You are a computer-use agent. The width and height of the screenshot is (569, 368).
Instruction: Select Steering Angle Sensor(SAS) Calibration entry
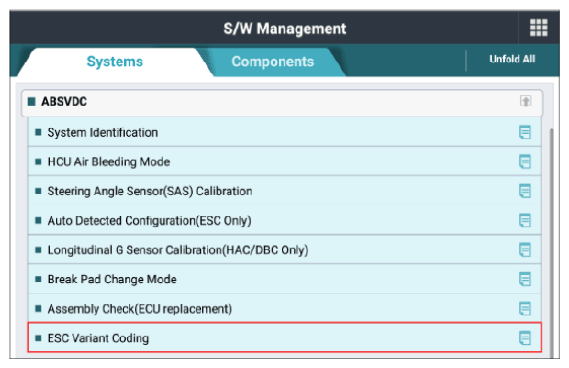point(284,191)
